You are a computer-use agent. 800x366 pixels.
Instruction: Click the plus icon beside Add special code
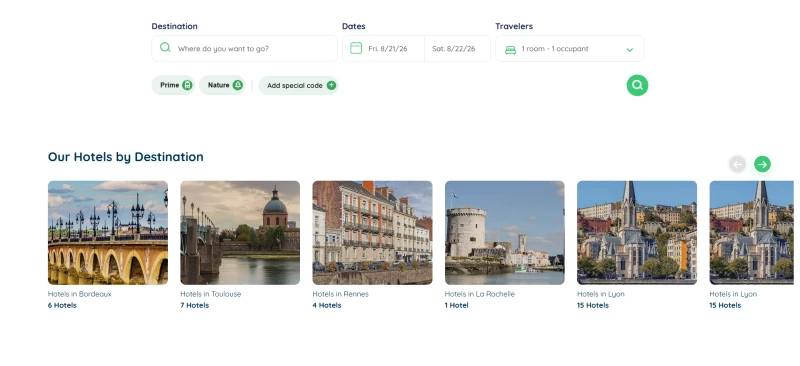click(331, 85)
